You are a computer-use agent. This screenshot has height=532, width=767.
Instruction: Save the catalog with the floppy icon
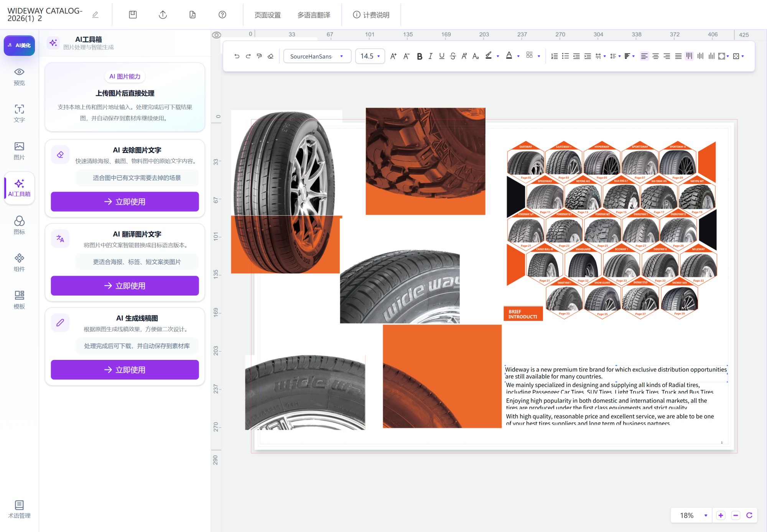tap(133, 15)
